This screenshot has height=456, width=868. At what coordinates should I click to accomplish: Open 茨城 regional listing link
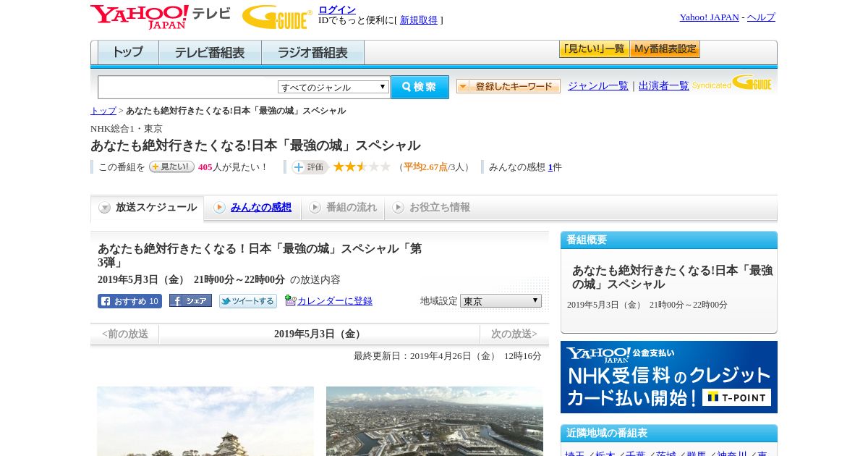(x=665, y=453)
